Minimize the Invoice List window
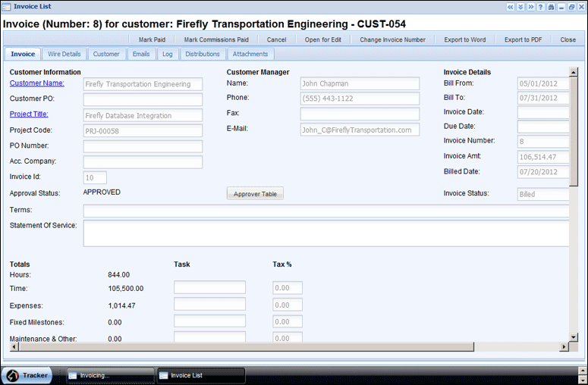 561,7
